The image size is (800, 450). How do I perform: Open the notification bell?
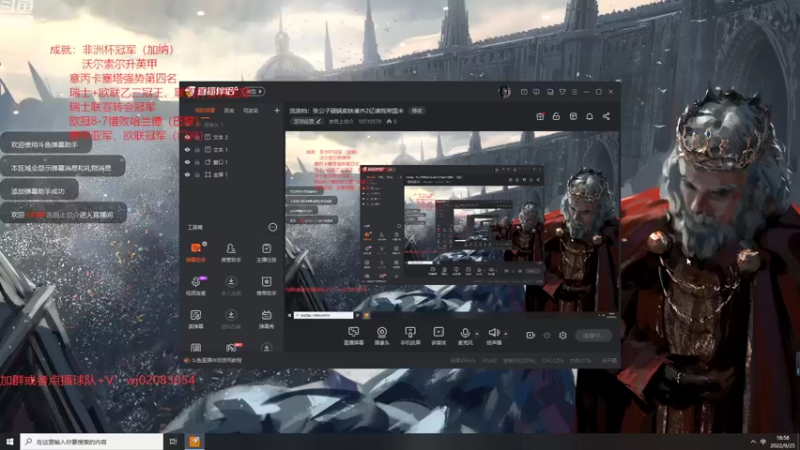(x=589, y=116)
